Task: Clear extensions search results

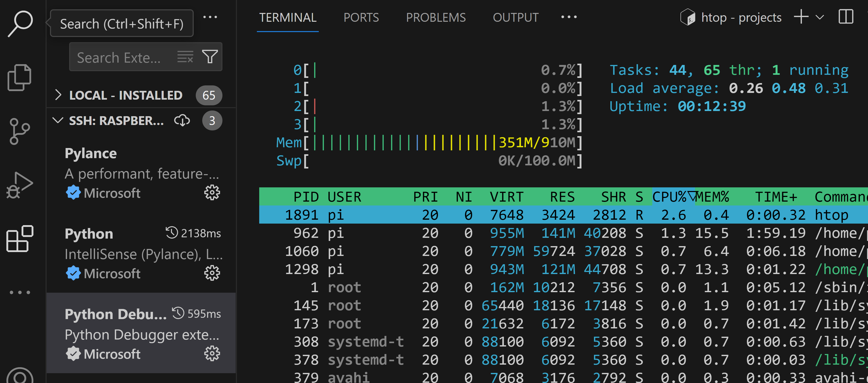Action: click(x=185, y=57)
